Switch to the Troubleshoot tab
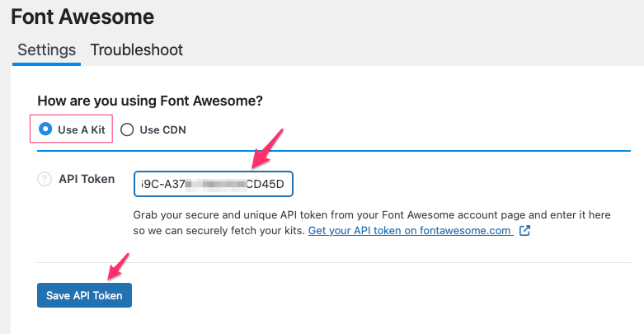644x334 pixels. tap(136, 49)
